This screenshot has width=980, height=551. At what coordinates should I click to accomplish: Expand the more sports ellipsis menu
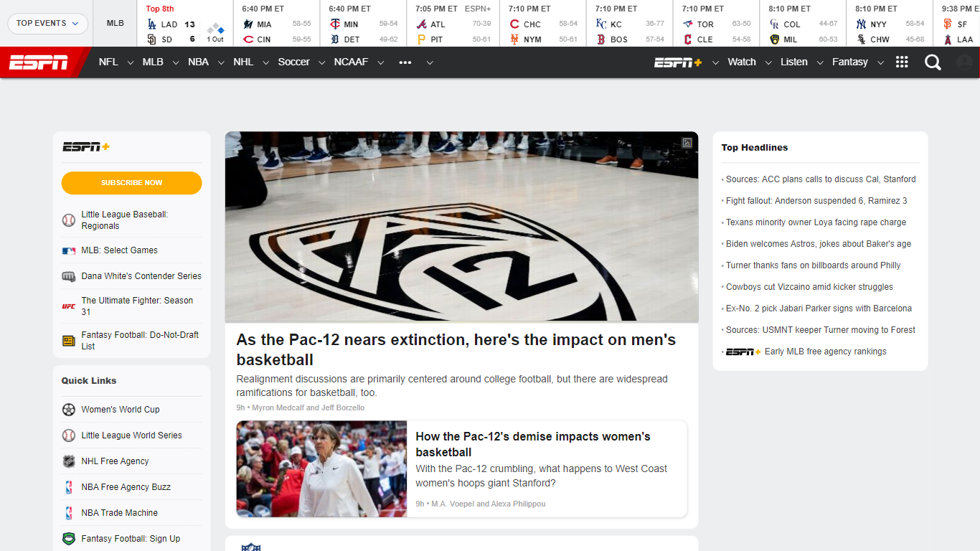(405, 62)
